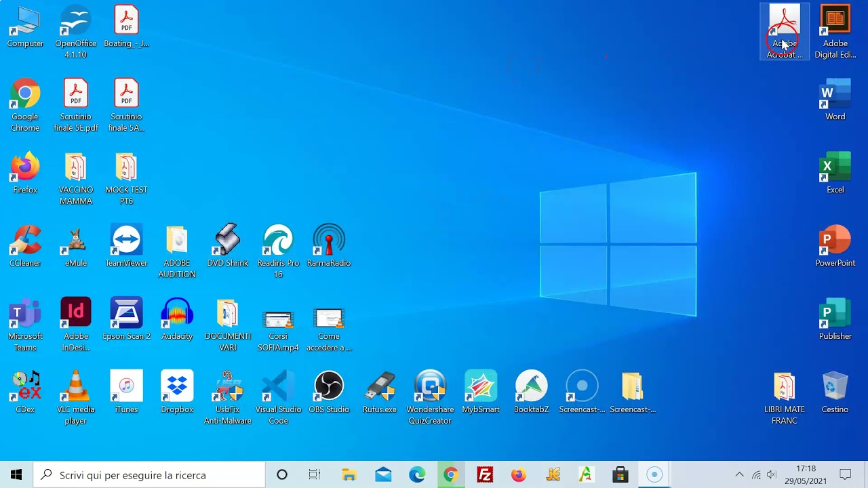
Task: Open Readiris Pro 16 shortcut
Action: coord(278,252)
